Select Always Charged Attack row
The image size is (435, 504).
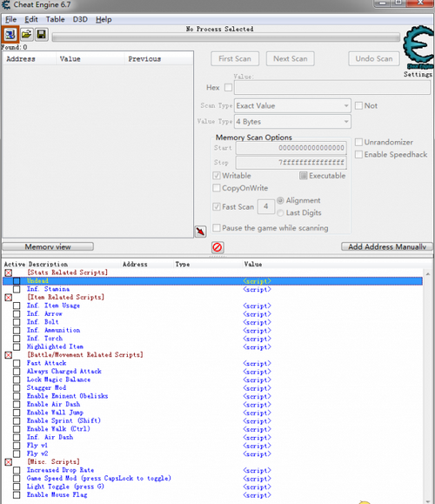click(x=212, y=372)
